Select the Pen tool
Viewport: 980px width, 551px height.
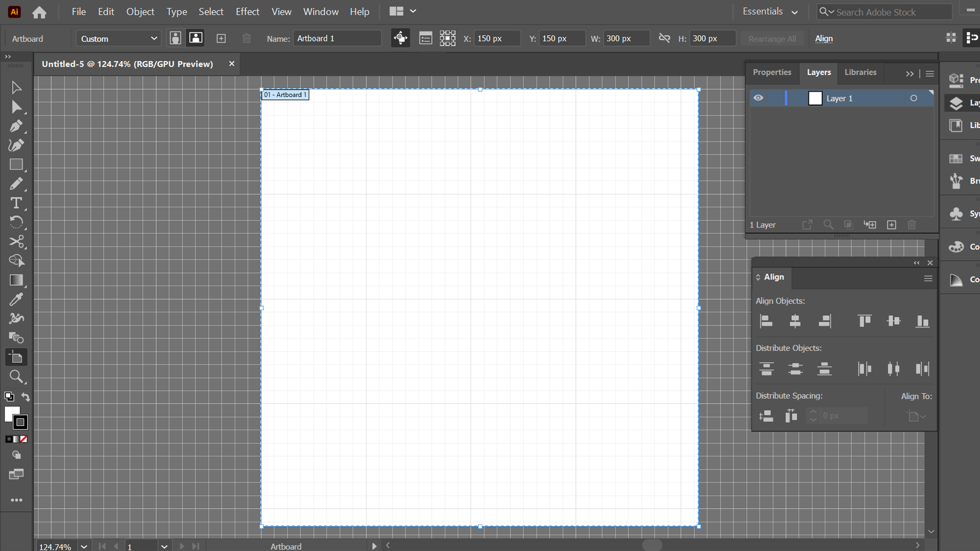16,126
